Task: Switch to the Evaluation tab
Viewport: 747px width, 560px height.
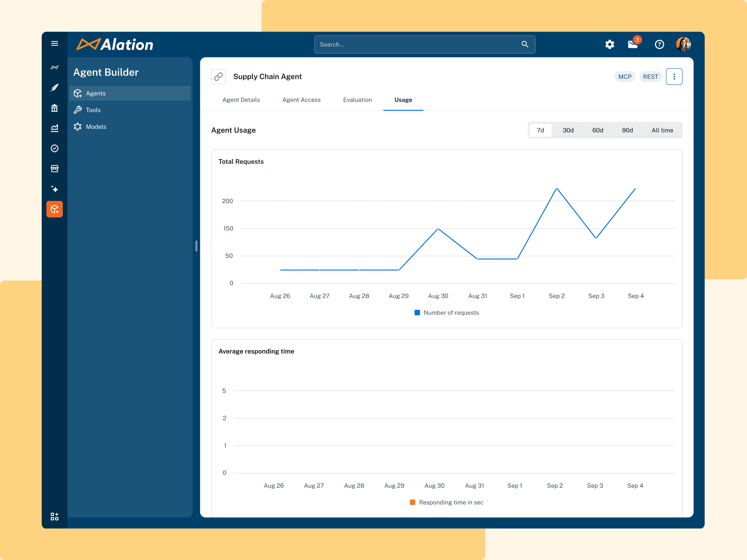Action: click(357, 100)
